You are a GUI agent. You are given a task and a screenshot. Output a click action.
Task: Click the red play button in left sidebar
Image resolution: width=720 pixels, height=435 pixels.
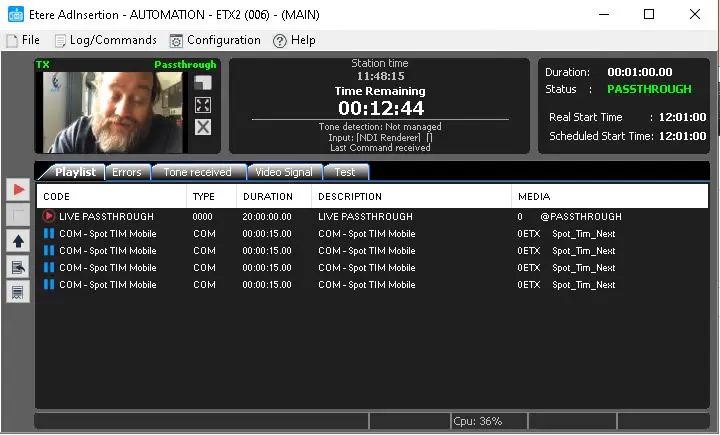(18, 189)
